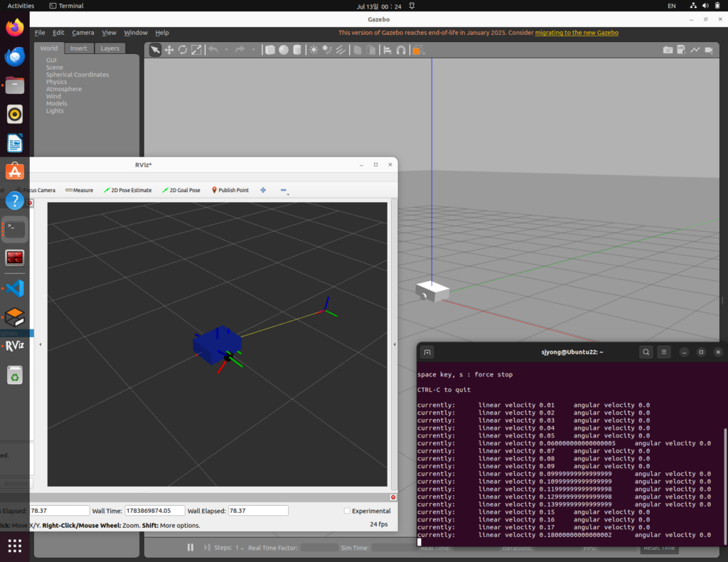
Task: Expand Models in the World tree
Action: click(x=56, y=103)
